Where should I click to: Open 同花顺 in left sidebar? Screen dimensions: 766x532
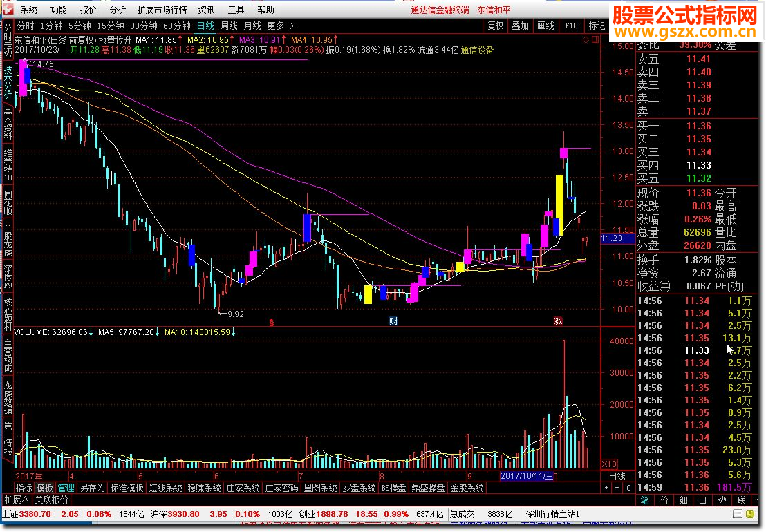coord(8,202)
